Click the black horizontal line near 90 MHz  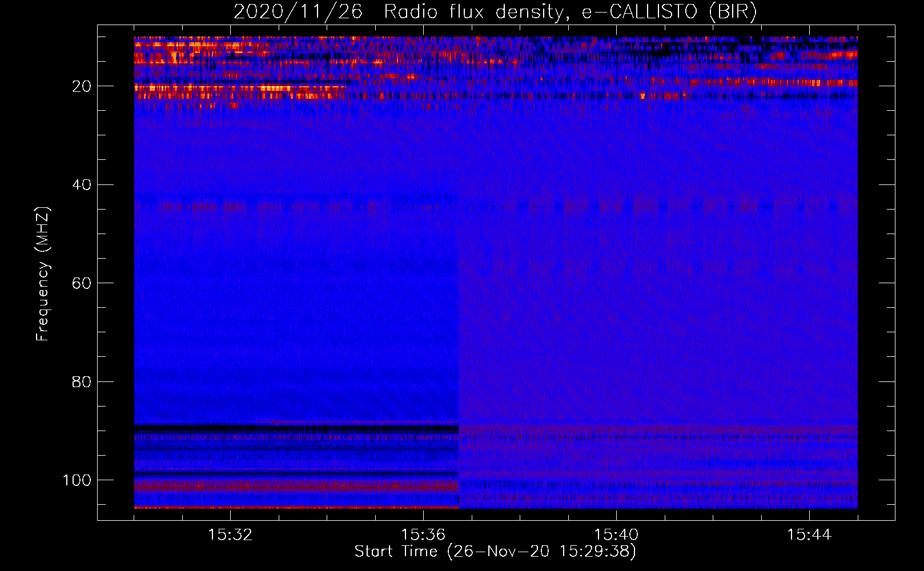tap(296, 428)
